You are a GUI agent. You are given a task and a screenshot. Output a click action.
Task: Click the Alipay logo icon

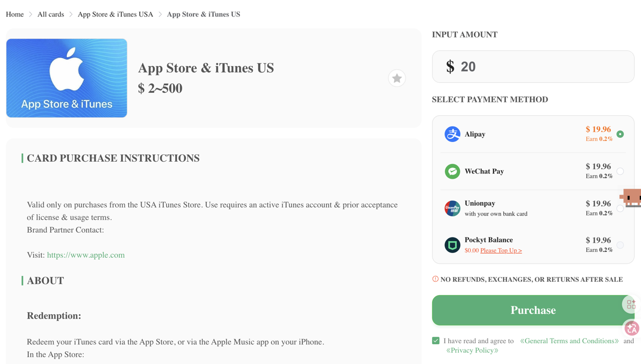click(452, 134)
